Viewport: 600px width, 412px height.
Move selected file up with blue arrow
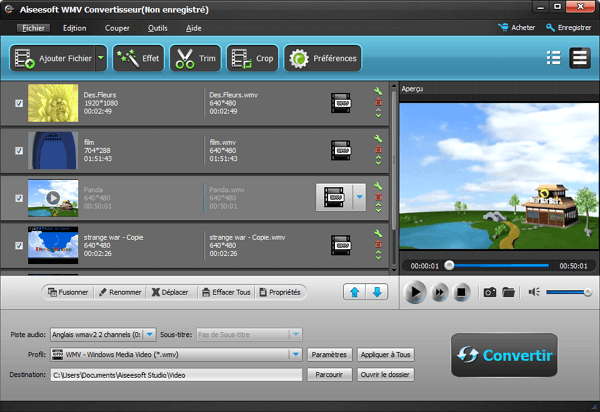(355, 292)
